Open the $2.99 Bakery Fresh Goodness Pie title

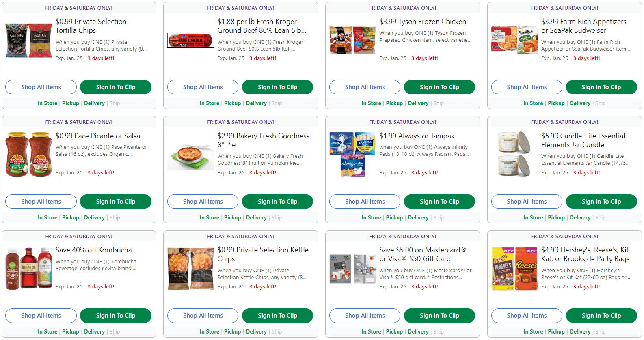pyautogui.click(x=264, y=140)
